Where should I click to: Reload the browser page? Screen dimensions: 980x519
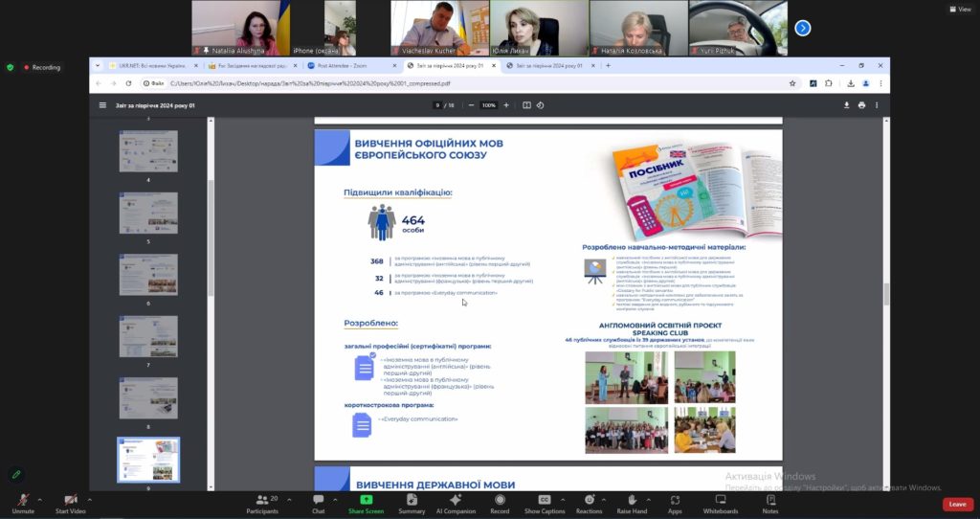(128, 83)
